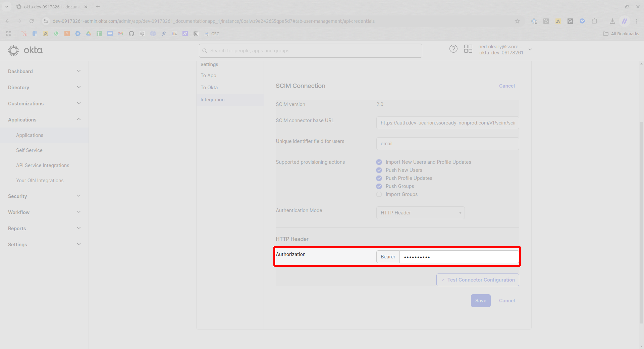
Task: Reload the page with the refresh icon
Action: click(32, 21)
